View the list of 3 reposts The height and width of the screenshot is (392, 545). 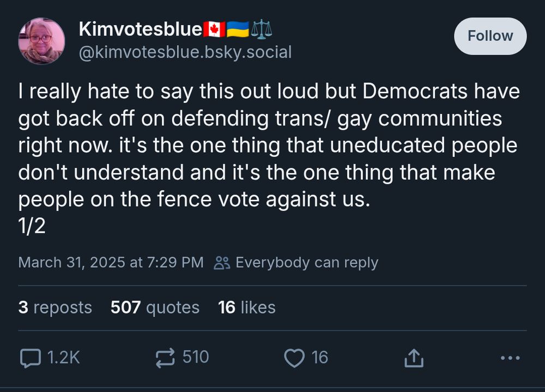(x=55, y=307)
